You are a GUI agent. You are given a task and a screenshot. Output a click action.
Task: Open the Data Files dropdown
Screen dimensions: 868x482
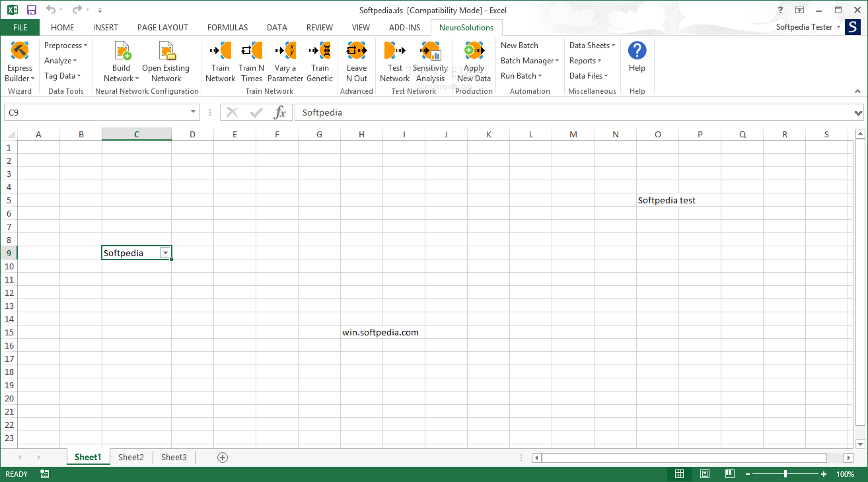coord(589,76)
